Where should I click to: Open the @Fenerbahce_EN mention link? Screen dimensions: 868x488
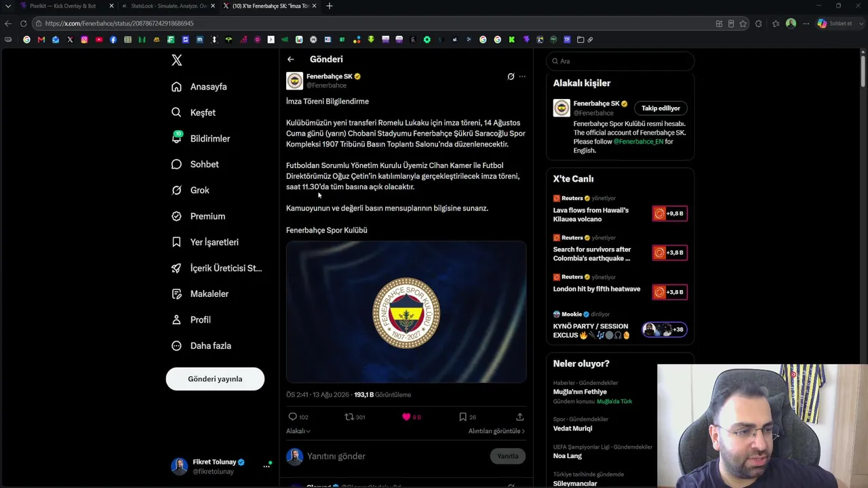[638, 142]
